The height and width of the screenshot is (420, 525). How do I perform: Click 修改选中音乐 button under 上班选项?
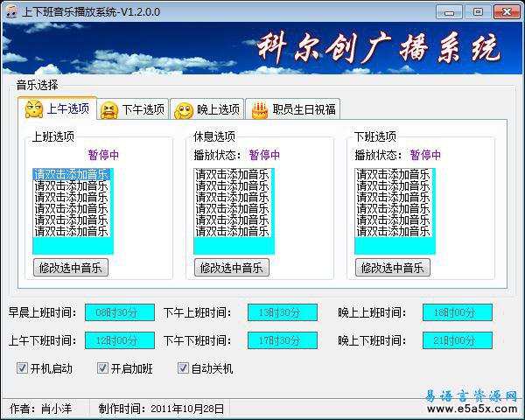(x=71, y=268)
